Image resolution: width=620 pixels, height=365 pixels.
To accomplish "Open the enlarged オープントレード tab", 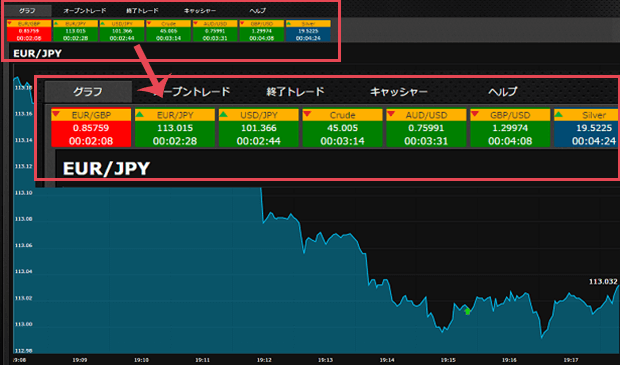I will (191, 92).
